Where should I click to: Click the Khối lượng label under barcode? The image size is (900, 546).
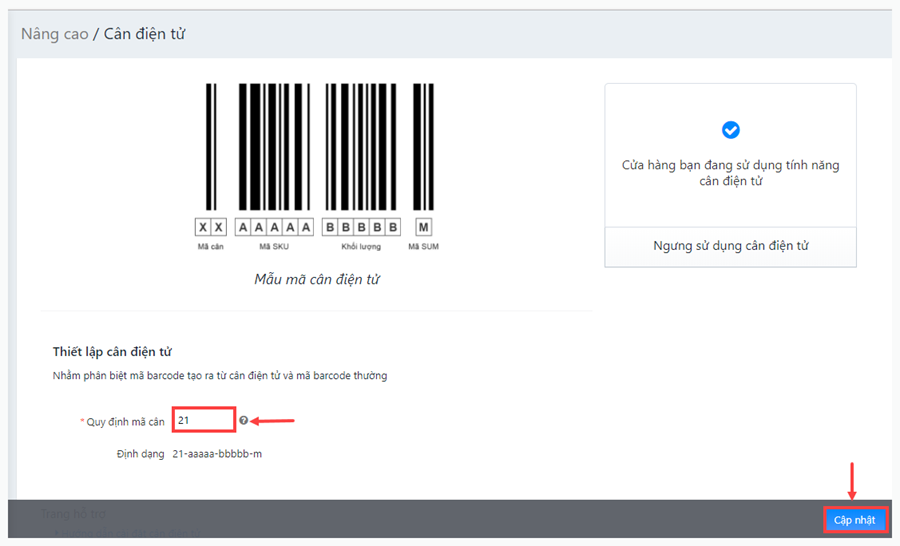(x=361, y=247)
